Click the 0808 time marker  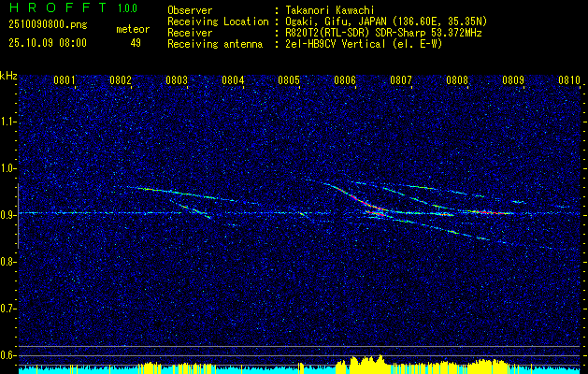[x=457, y=80]
